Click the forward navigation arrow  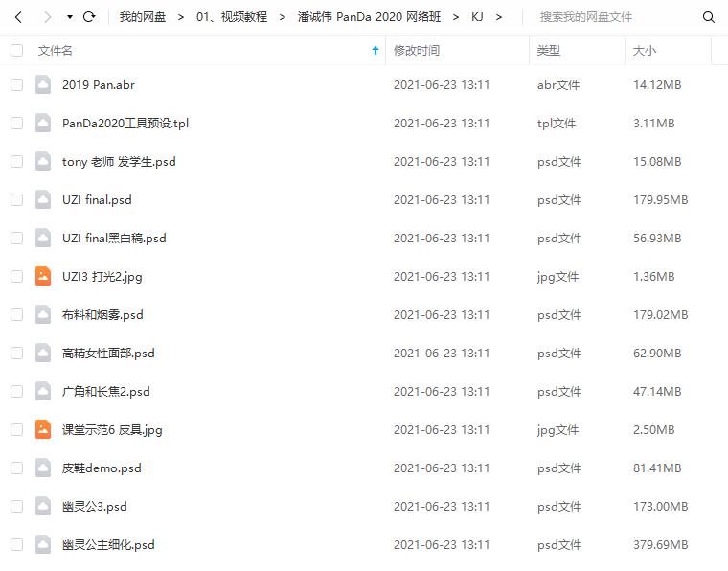[x=47, y=17]
